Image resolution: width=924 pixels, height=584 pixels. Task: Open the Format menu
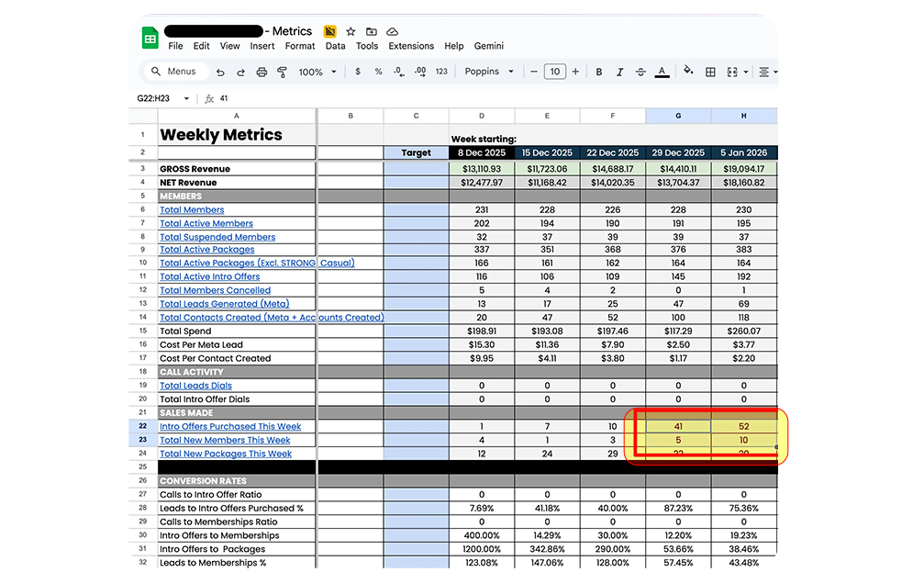pos(300,46)
